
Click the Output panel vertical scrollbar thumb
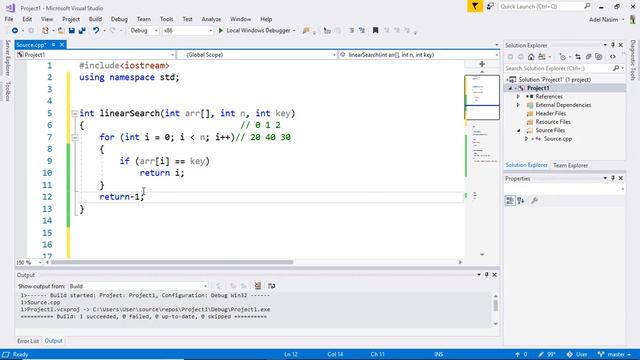coord(496,305)
